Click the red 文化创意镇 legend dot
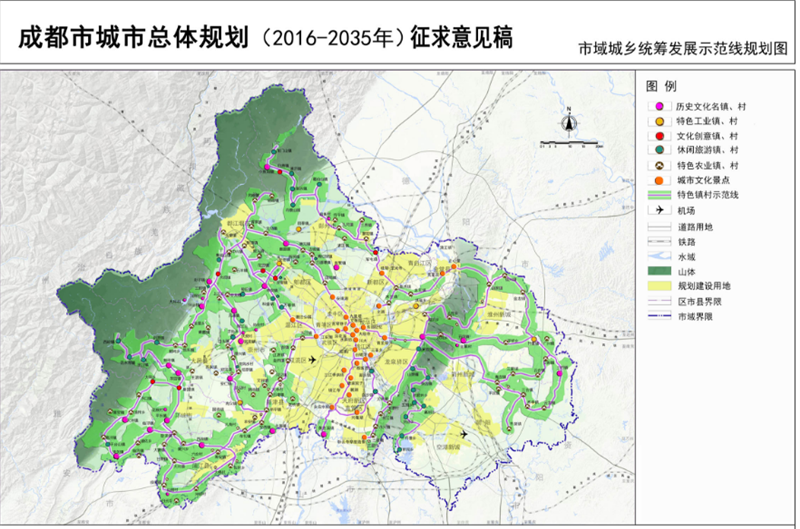This screenshot has height=529, width=800. coord(658,135)
